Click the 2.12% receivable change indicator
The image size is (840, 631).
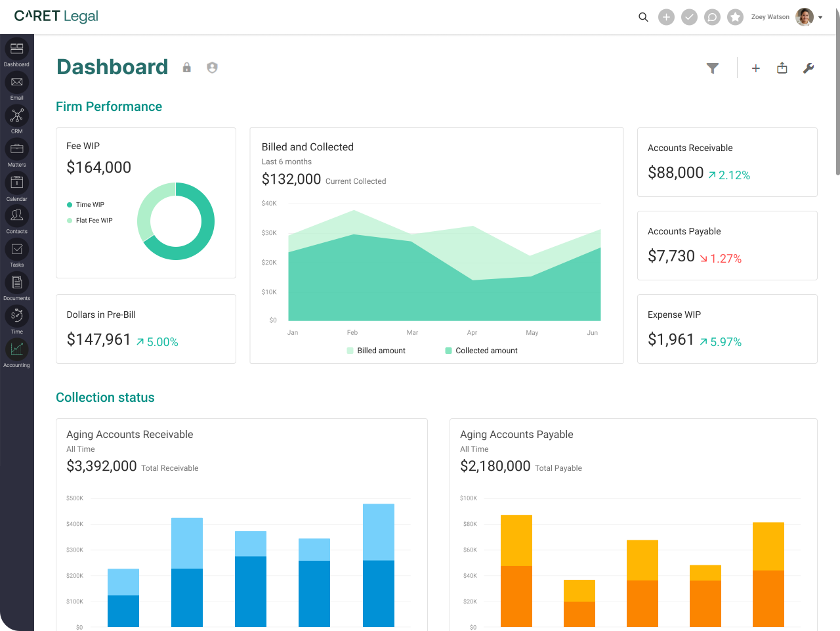pos(729,175)
